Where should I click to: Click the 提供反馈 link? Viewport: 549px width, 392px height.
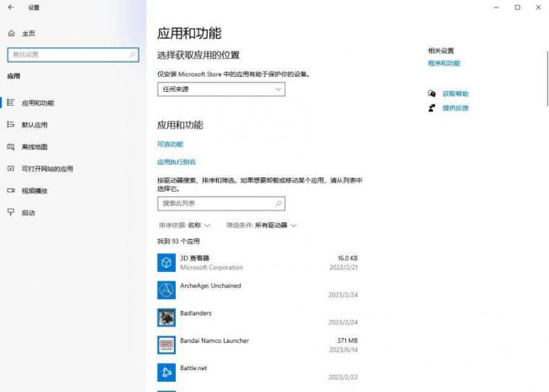click(x=455, y=108)
